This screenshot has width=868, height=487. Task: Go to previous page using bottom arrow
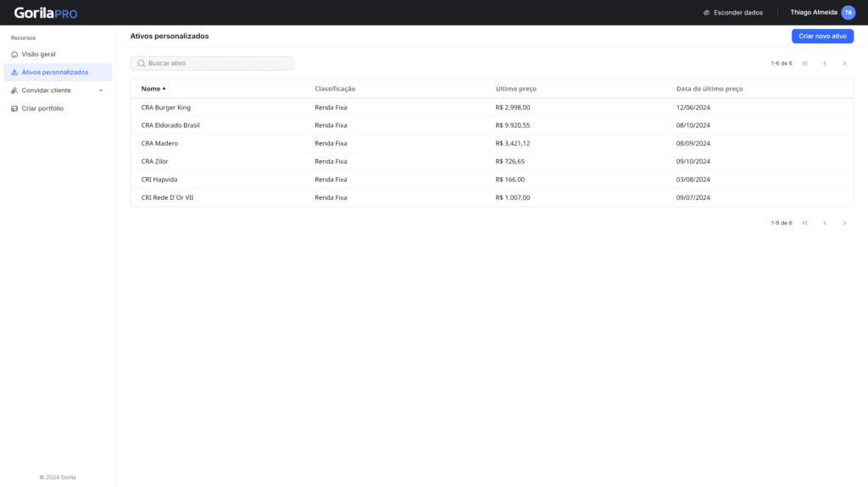tap(825, 223)
